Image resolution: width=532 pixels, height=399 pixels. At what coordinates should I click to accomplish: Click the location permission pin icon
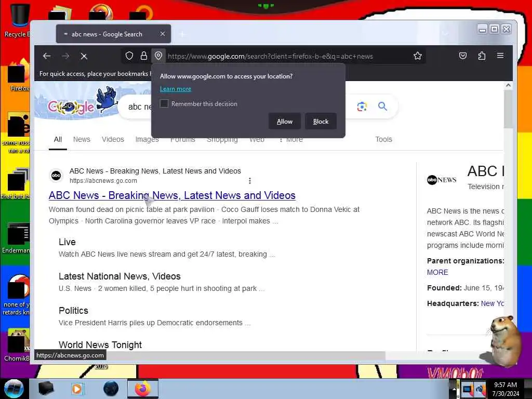click(x=158, y=56)
